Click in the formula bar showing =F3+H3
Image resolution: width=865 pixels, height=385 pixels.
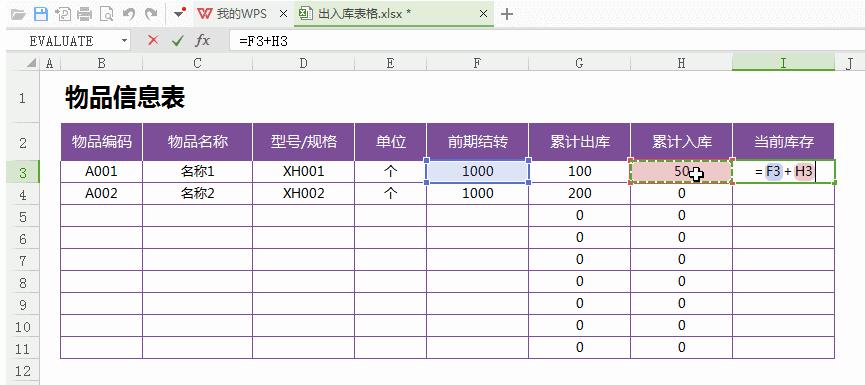tap(546, 41)
